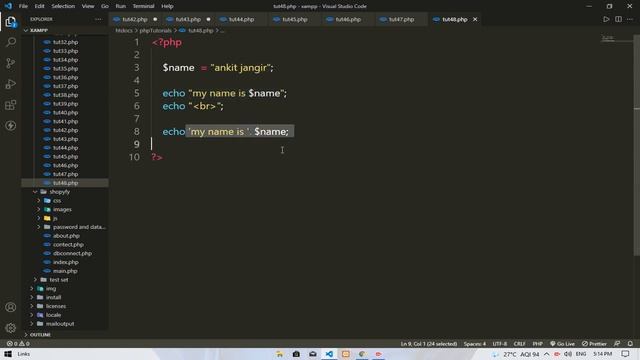640x360 pixels.
Task: Open index.php in the explorer
Action: (66, 262)
